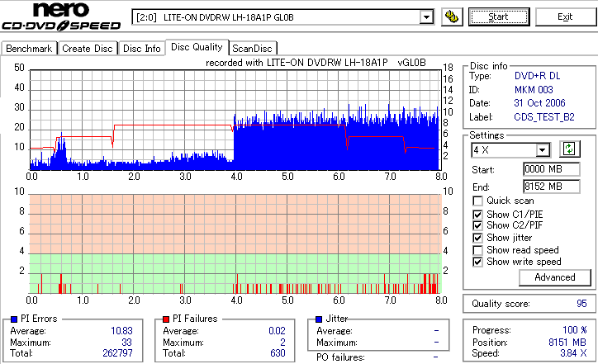Open the LITE-ON drive selection dropdown arrow
Screen dimensions: 598x364
pyautogui.click(x=426, y=17)
